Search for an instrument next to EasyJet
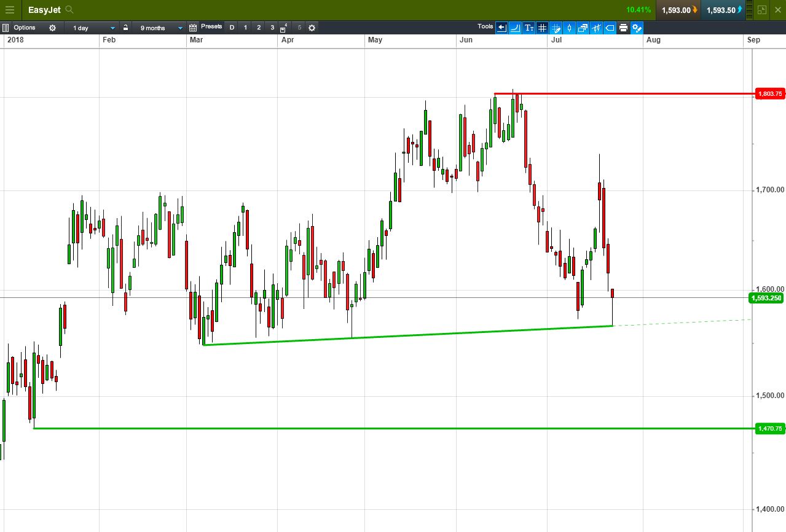The image size is (786, 532). pos(69,10)
